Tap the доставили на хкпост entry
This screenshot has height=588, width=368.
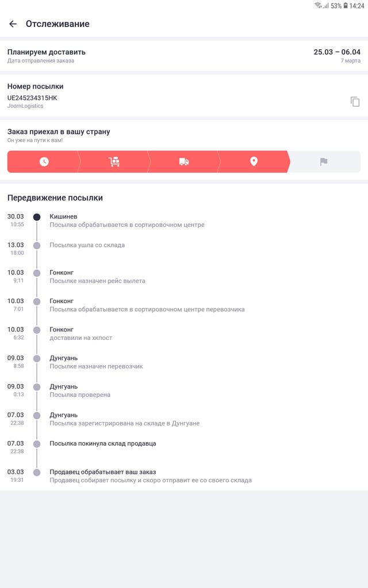(x=80, y=338)
